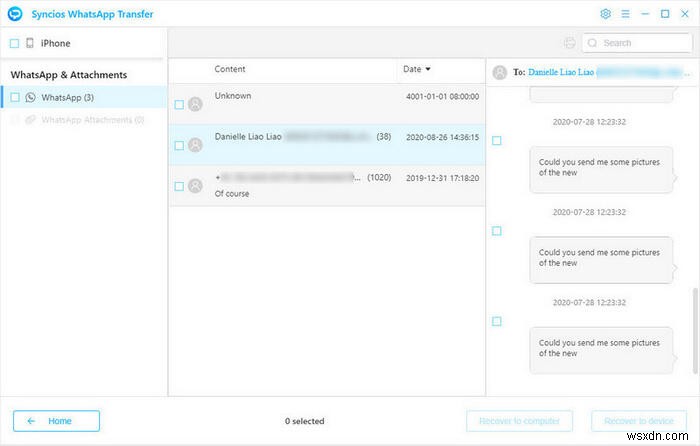
Task: Select the last 2020-07-28 12:23:32 message checkbox
Action: [496, 321]
